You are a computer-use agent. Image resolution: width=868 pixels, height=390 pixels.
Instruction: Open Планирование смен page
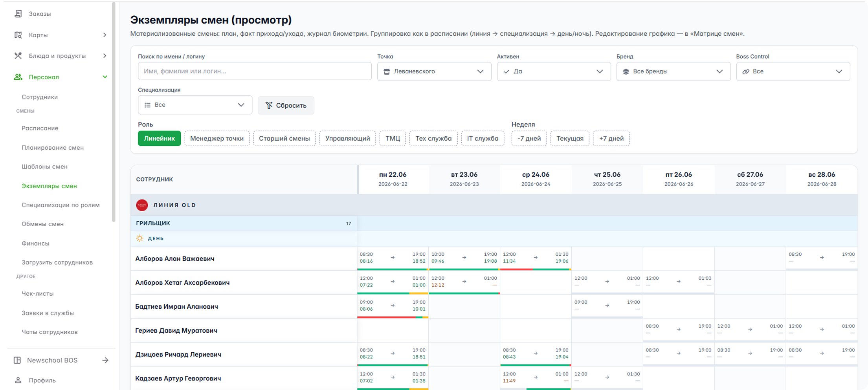[x=53, y=148]
